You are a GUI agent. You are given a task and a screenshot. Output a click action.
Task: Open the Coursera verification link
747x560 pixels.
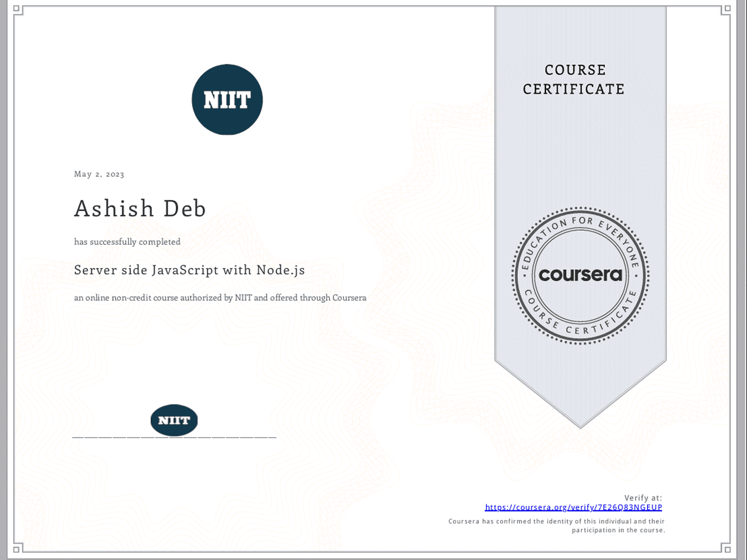[573, 507]
